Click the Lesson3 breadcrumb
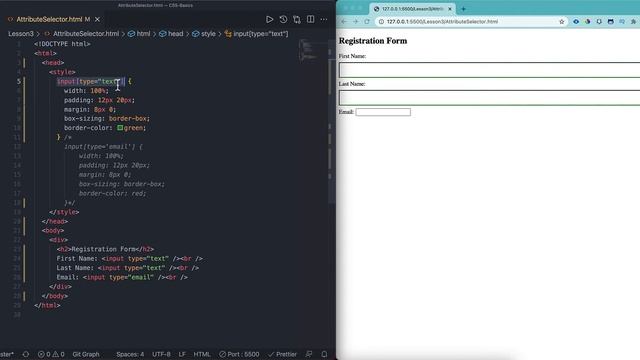The width and height of the screenshot is (640, 360). tap(21, 34)
